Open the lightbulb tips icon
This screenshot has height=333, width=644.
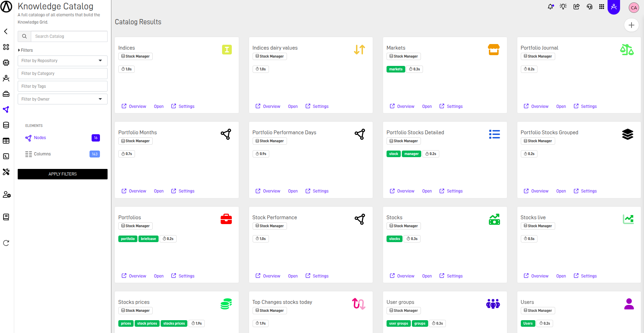point(563,7)
